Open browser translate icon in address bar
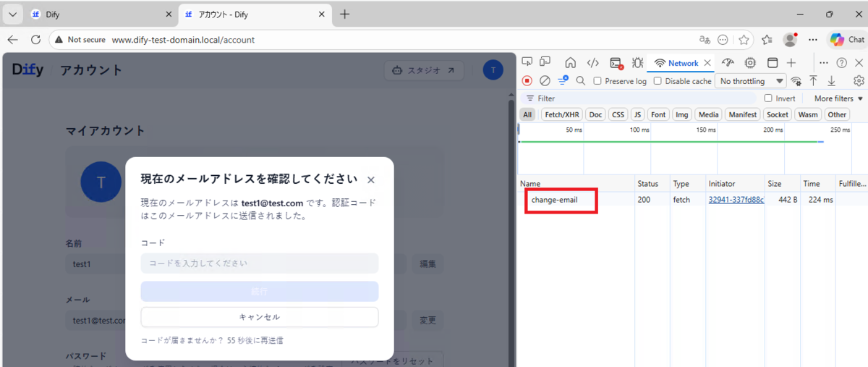868x367 pixels. tap(705, 40)
